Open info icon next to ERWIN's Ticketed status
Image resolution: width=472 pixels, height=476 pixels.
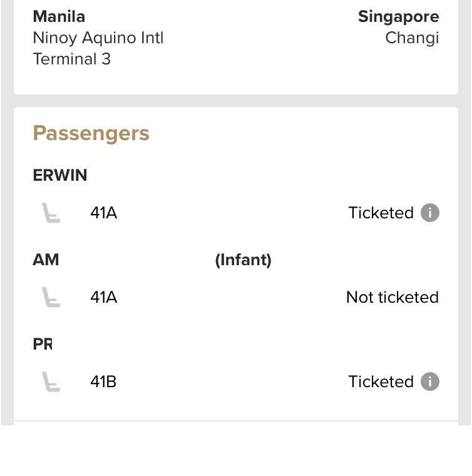coord(430,213)
